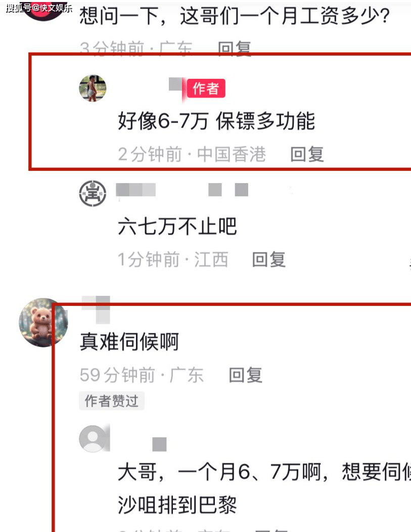Reply to the 六七万不止吧 comment
Screen dimensions: 411x532
pos(269,259)
